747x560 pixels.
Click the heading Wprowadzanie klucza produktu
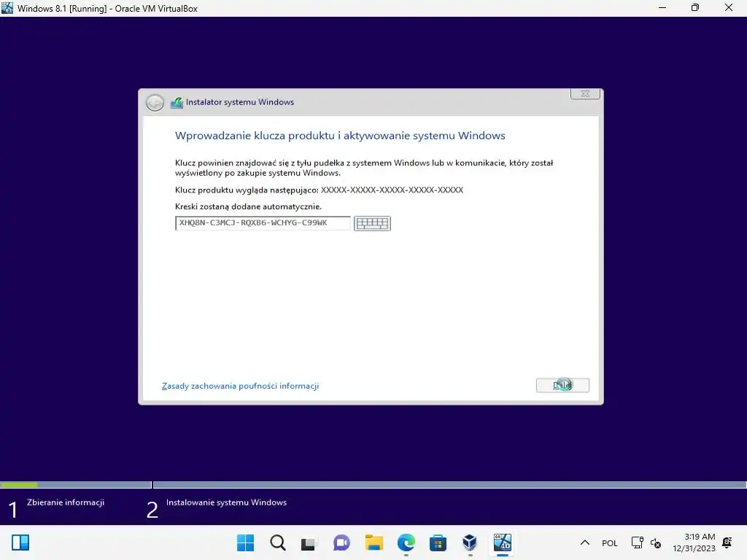point(340,136)
